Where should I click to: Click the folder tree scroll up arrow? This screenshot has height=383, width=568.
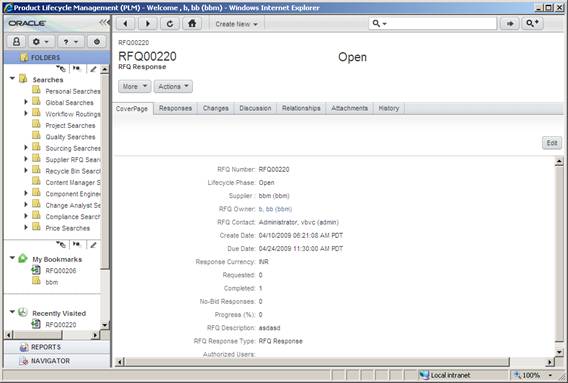coord(105,69)
